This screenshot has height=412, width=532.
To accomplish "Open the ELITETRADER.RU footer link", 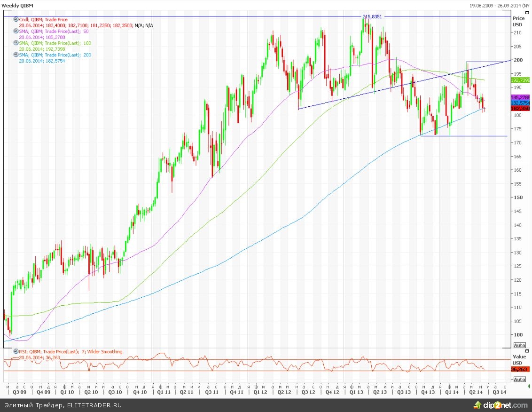I will click(94, 405).
